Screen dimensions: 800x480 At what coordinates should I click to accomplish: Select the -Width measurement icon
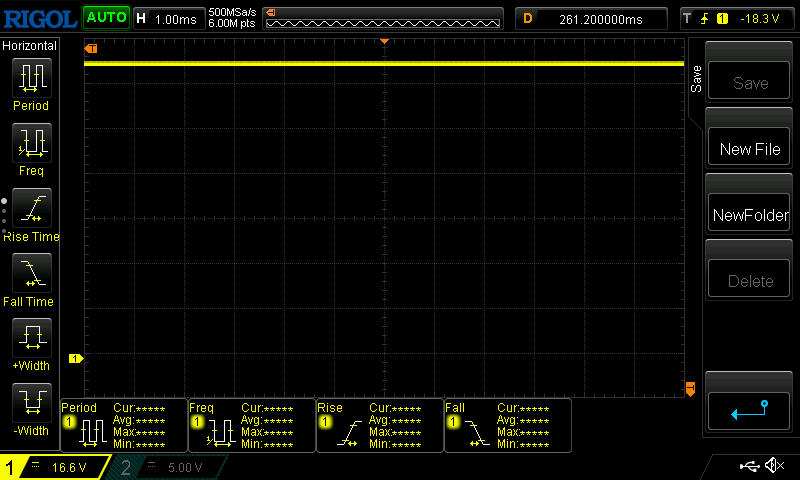tap(31, 405)
